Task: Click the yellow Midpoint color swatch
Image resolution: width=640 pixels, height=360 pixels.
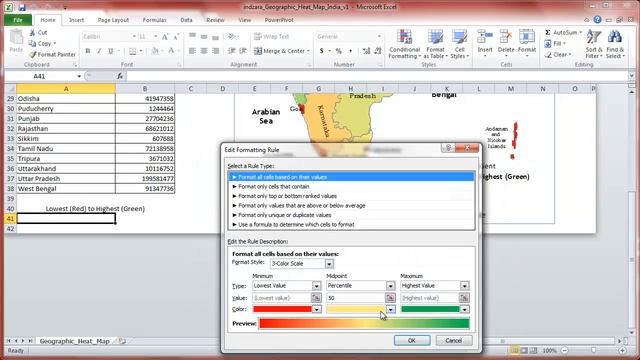Action: 356,309
